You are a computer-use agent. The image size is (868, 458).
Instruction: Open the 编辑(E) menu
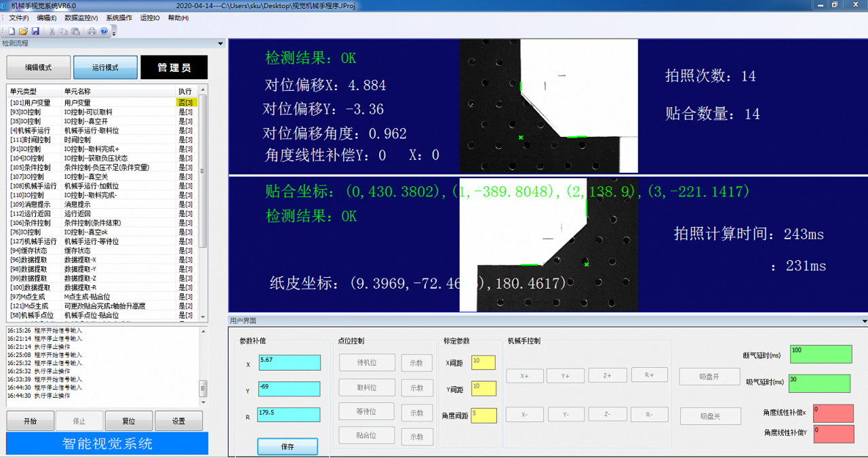(x=47, y=18)
